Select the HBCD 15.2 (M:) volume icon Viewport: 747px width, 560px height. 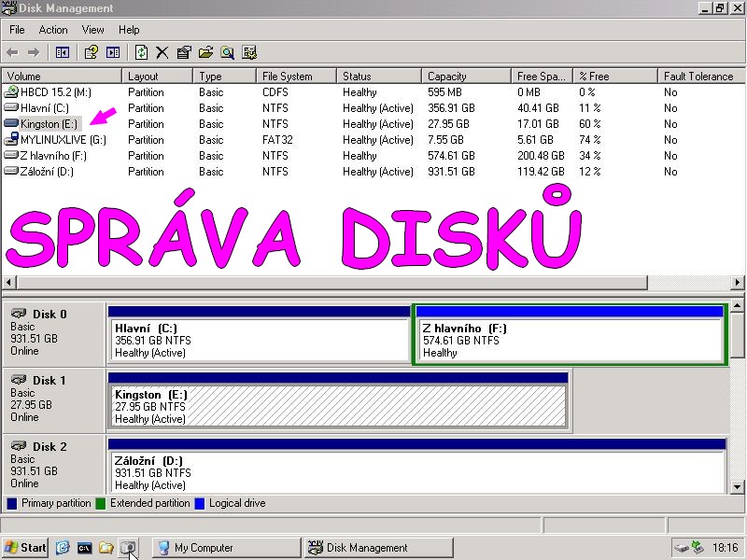(x=11, y=91)
